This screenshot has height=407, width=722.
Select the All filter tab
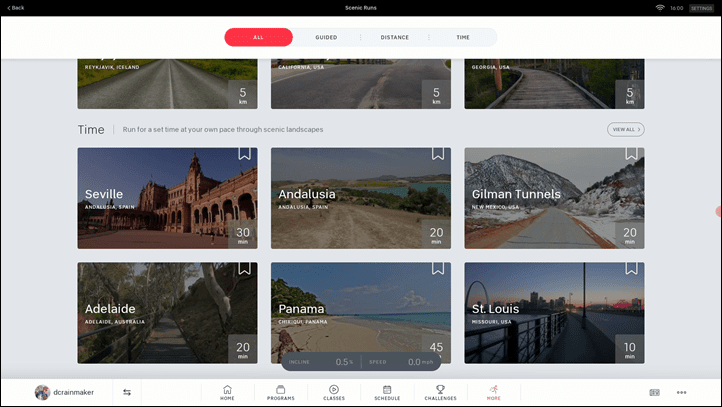click(x=258, y=37)
